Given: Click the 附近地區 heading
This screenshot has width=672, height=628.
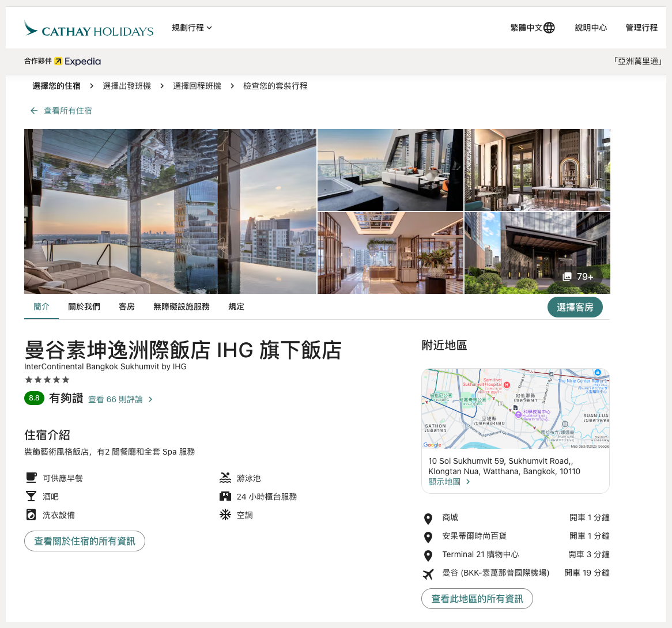Looking at the screenshot, I should tap(444, 345).
